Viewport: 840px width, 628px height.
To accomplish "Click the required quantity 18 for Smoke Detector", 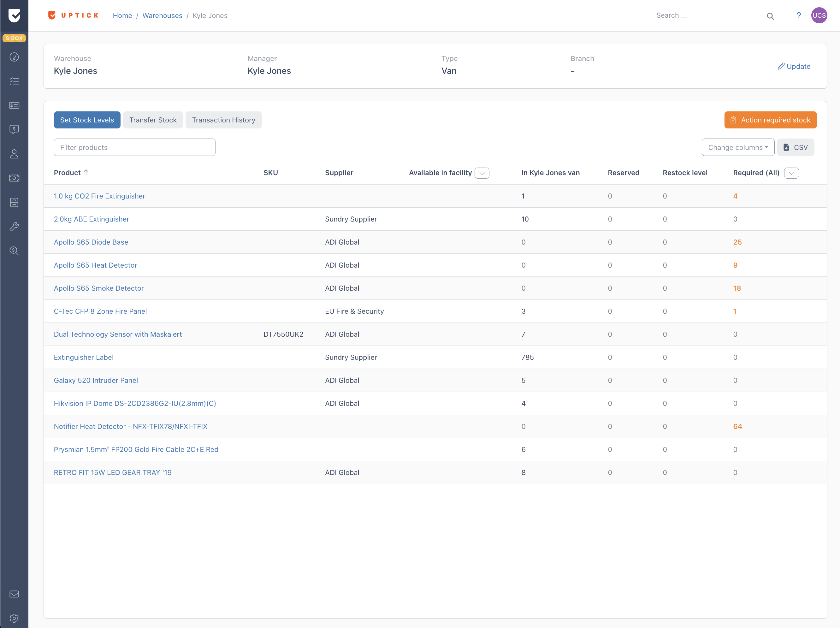I will (x=737, y=288).
